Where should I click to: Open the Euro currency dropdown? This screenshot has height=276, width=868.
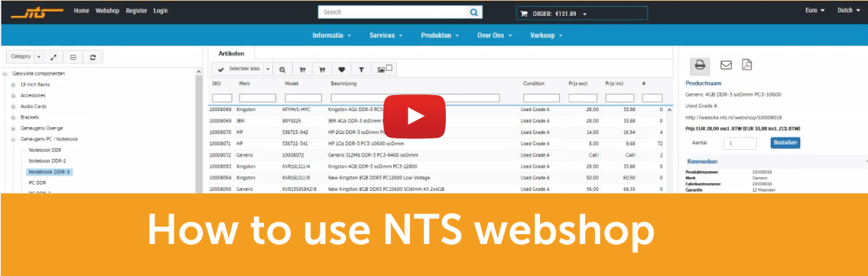pyautogui.click(x=815, y=11)
